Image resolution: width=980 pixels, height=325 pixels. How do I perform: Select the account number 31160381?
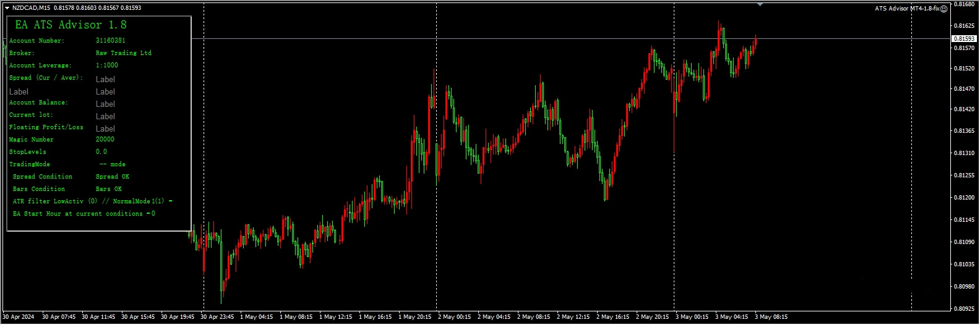[x=110, y=41]
